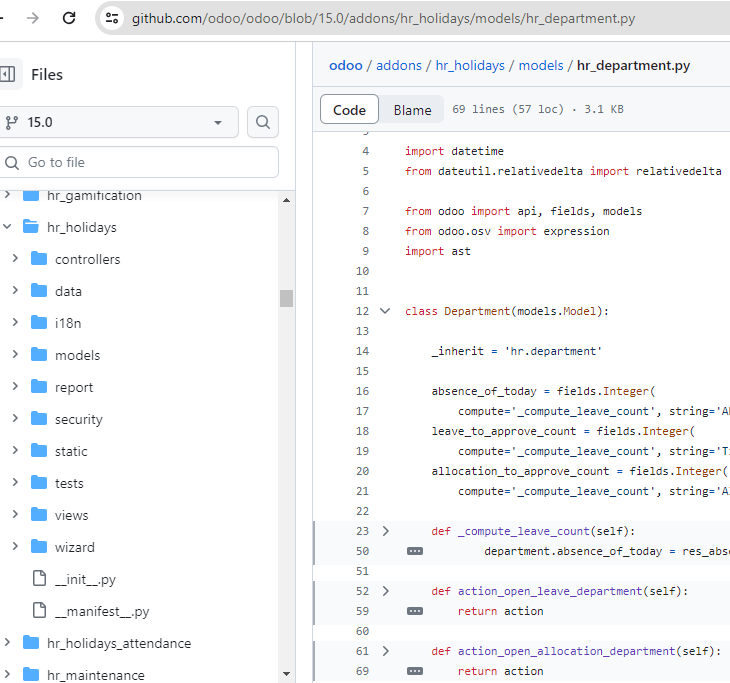Viewport: 730px width, 683px height.
Task: Go to models breadcrumb link
Action: 541,66
